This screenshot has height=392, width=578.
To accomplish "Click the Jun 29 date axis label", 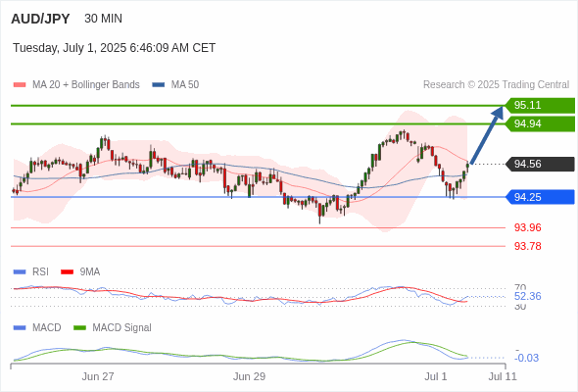I will point(249,376).
